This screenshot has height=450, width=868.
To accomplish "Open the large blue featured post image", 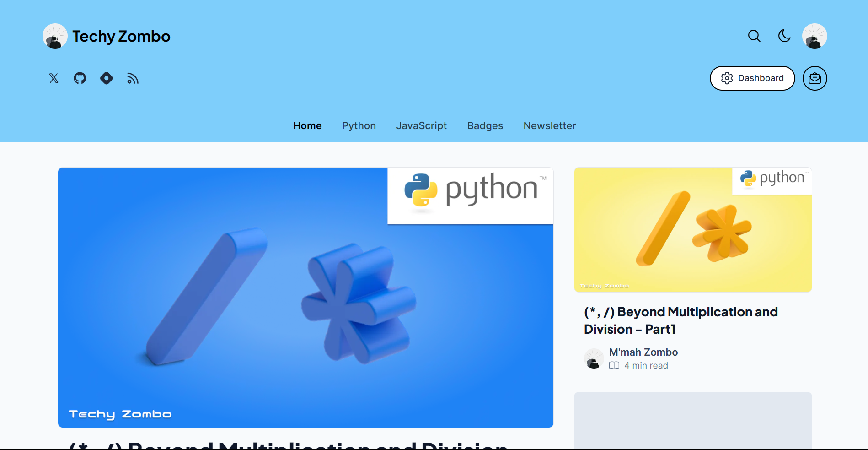I will pyautogui.click(x=305, y=298).
